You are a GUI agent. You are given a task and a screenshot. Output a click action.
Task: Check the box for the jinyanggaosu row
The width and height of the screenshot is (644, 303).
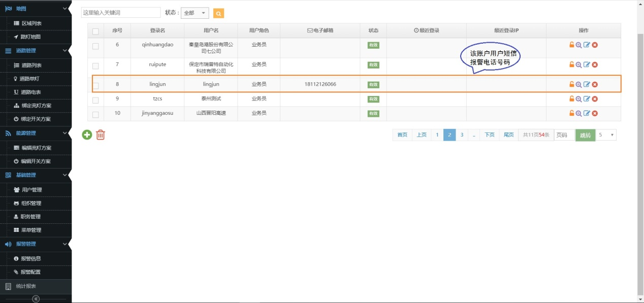click(95, 114)
